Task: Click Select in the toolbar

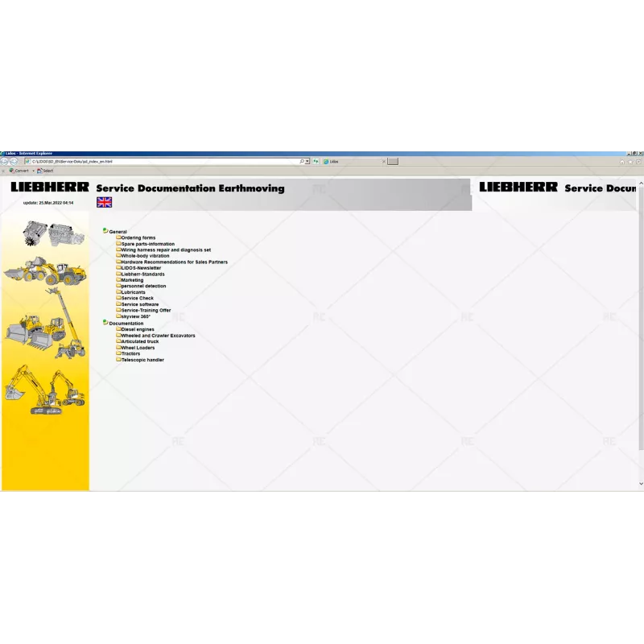Action: (x=47, y=171)
